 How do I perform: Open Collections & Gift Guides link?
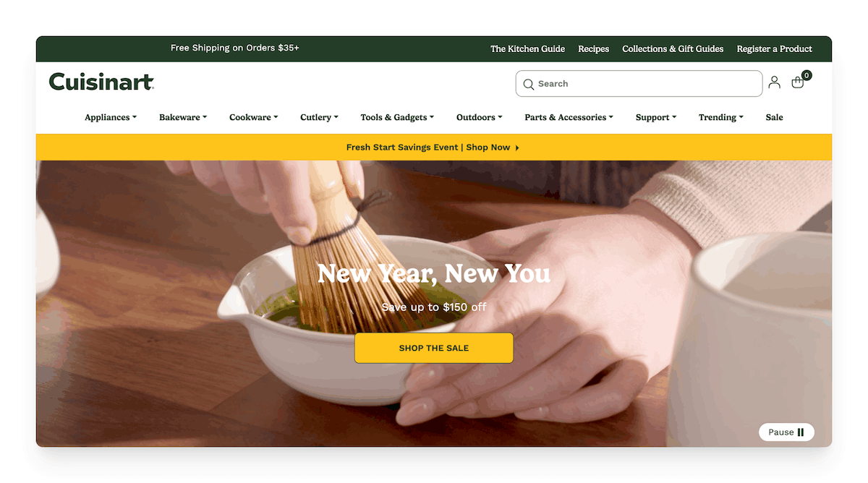point(673,49)
